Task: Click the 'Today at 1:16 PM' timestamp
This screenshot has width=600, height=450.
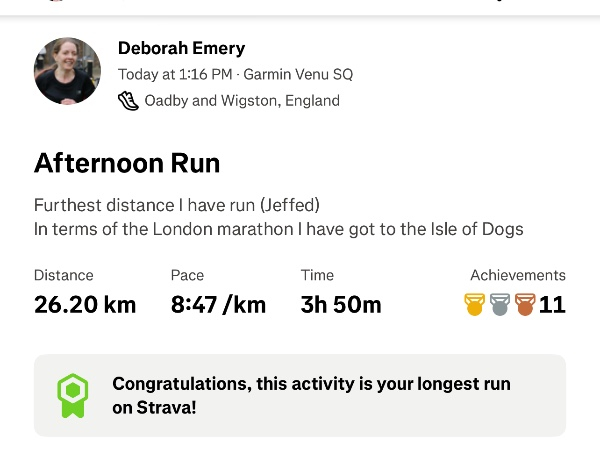Action: [x=176, y=75]
